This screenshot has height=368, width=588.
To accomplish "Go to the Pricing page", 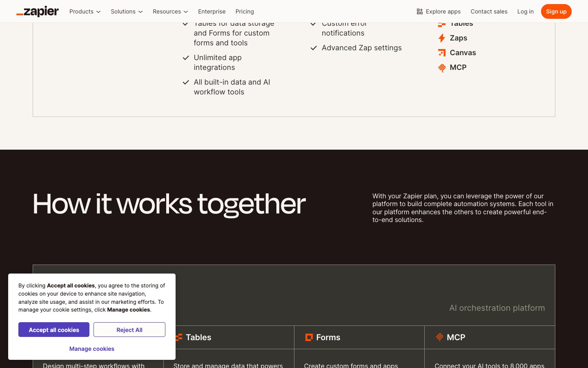I will [245, 11].
